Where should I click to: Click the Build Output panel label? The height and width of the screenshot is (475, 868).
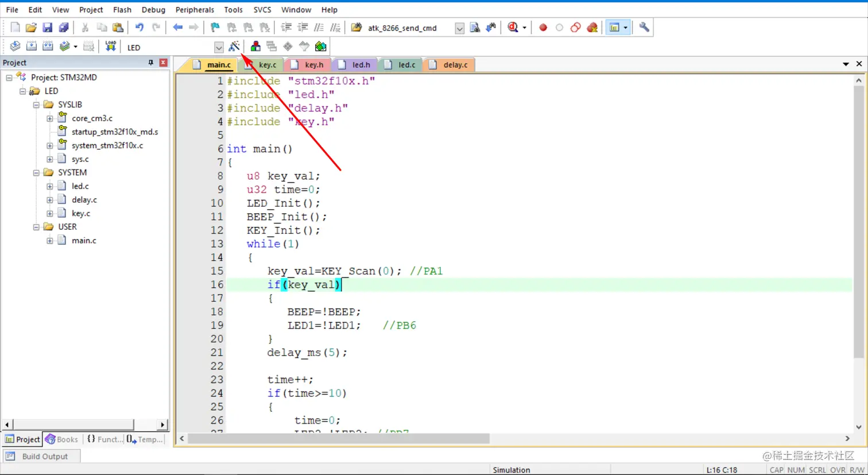45,457
